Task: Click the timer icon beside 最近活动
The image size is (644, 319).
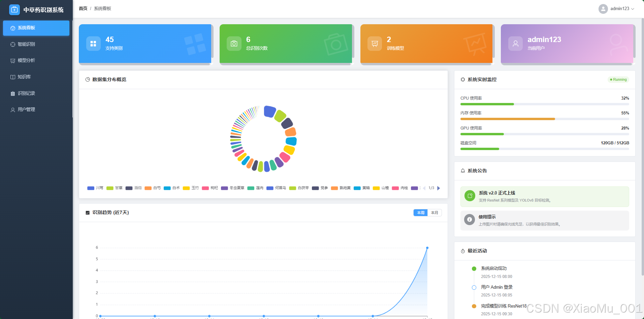Action: [463, 251]
